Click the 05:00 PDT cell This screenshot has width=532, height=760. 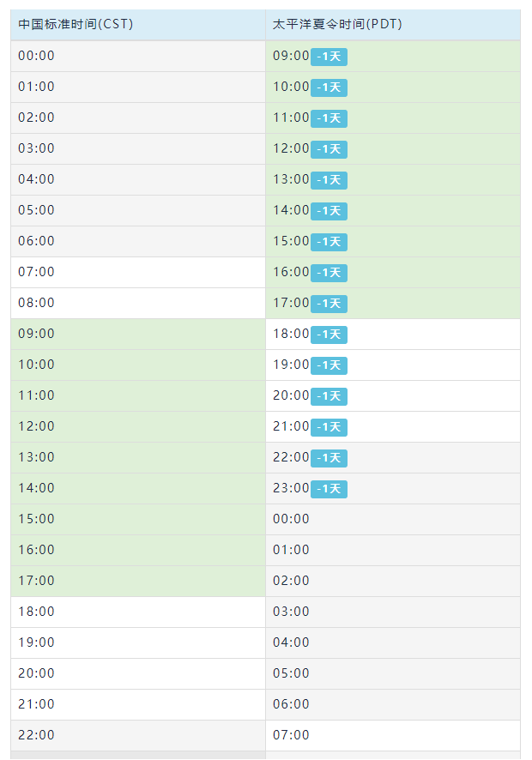(393, 673)
